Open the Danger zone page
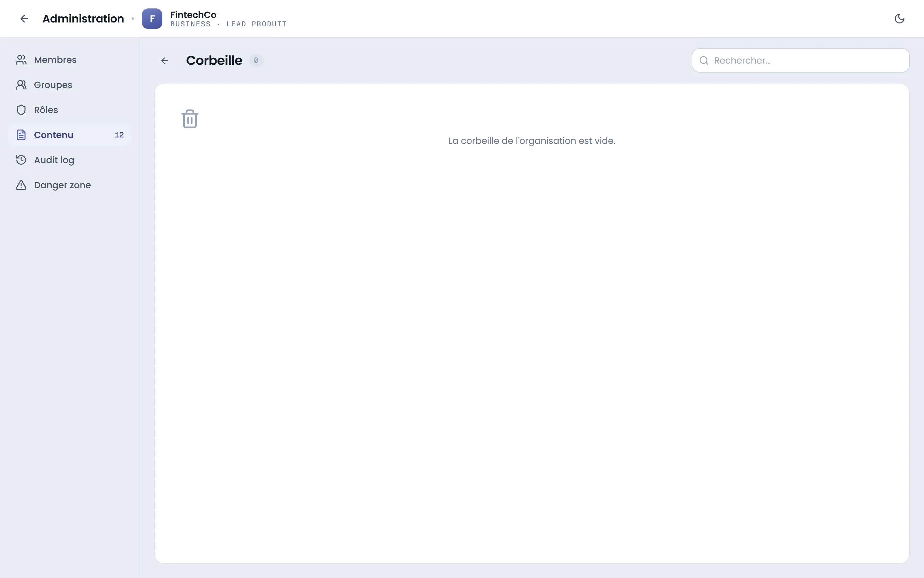Viewport: 924px width, 578px height. 70,185
